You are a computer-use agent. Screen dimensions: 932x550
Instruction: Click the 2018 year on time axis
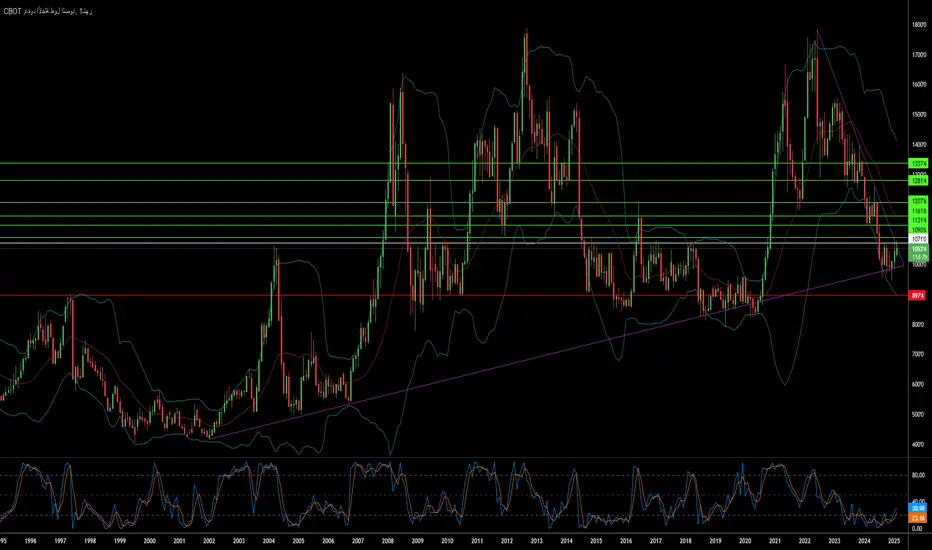tap(685, 541)
